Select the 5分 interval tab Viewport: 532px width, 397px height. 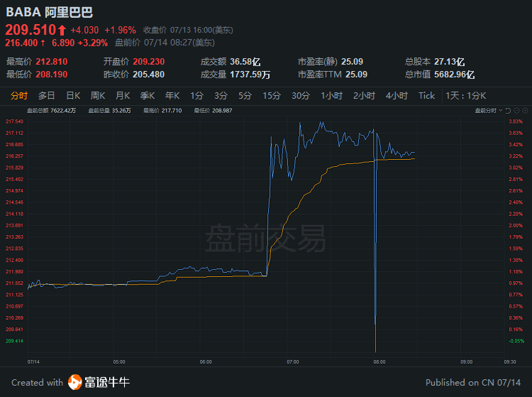click(x=245, y=96)
